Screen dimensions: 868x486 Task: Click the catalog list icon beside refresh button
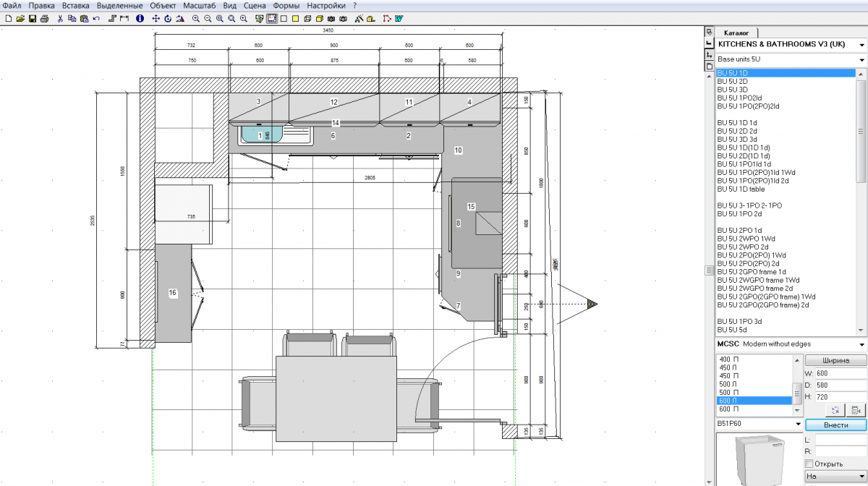(855, 410)
